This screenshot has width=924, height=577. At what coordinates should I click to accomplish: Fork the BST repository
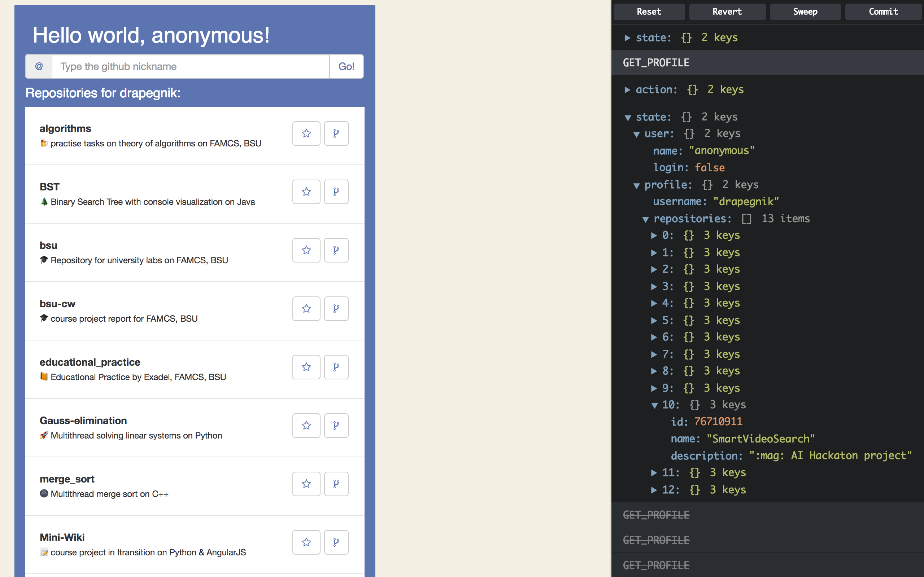(x=336, y=191)
